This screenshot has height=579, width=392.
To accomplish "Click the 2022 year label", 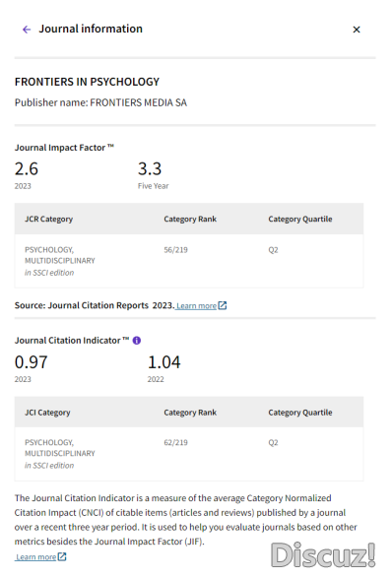I will 156,379.
